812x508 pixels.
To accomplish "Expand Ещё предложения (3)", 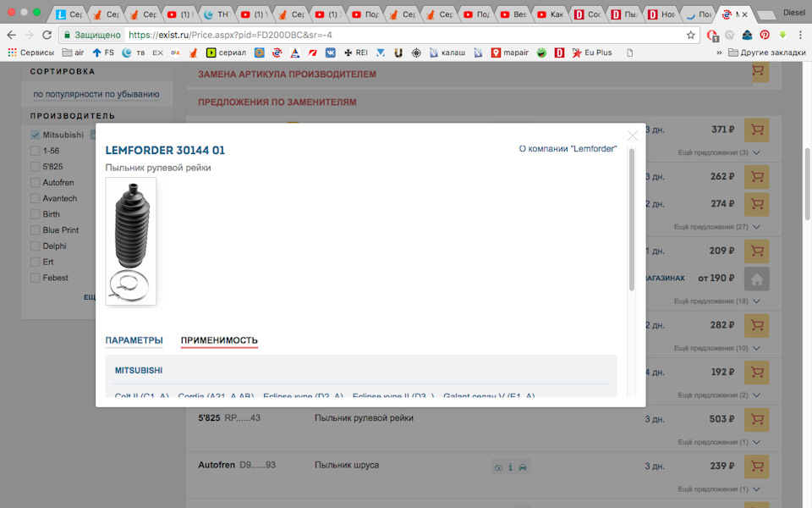I will [x=719, y=152].
